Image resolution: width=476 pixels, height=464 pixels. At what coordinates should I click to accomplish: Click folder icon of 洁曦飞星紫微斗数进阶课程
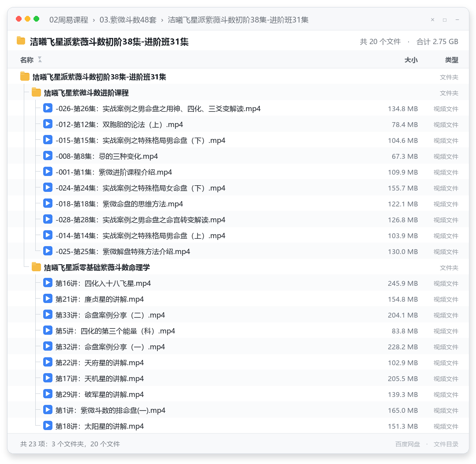(x=36, y=92)
